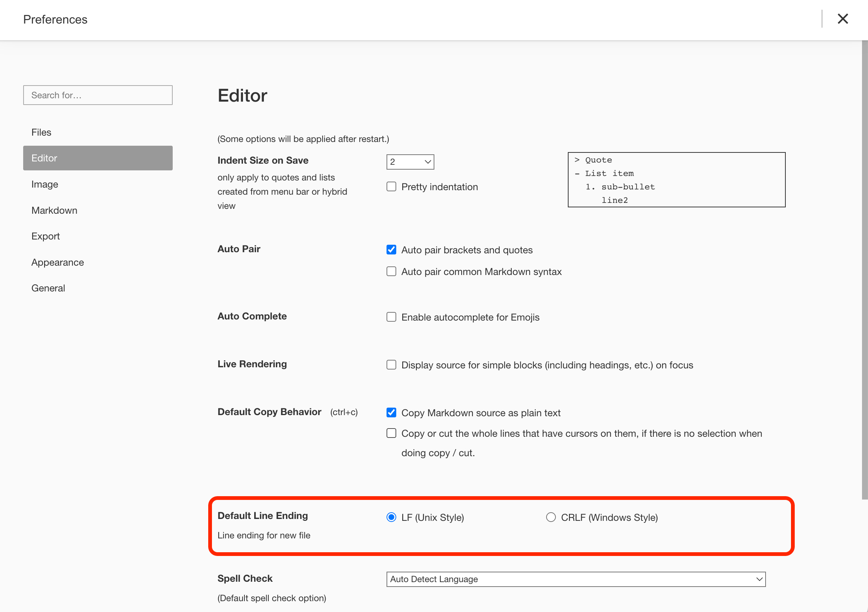
Task: Click the settings search field
Action: 98,95
